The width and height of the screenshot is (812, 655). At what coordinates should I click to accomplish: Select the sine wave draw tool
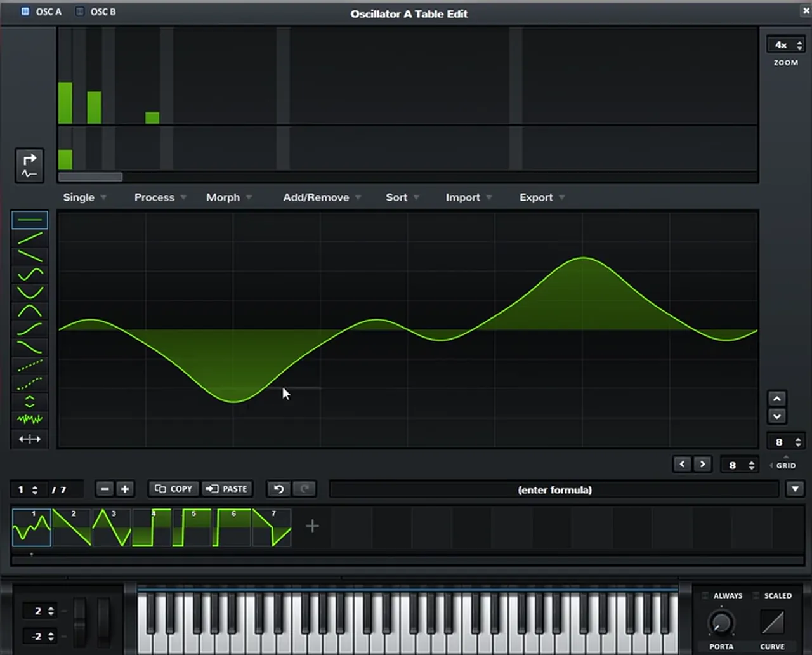pyautogui.click(x=30, y=275)
